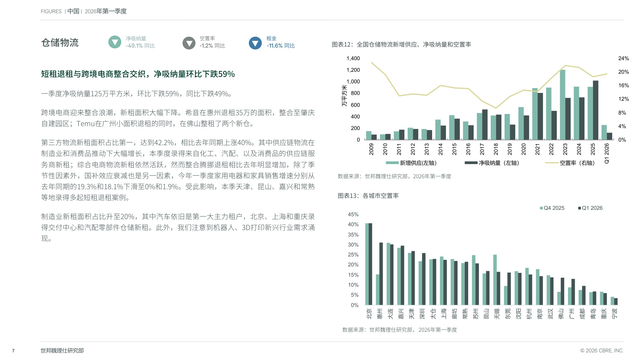Click the 惠州 city label
Screen dimensions: 644x362
click(x=380, y=314)
